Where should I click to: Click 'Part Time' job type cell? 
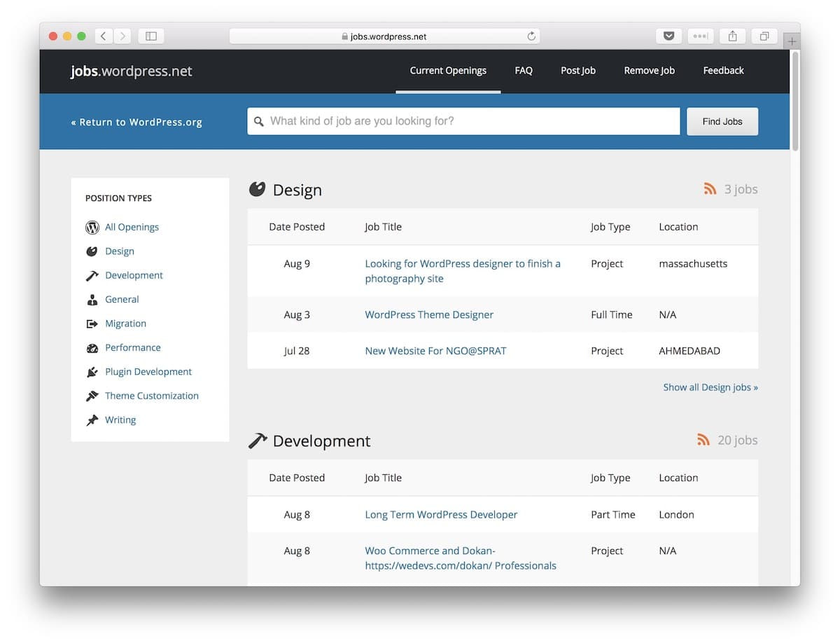pyautogui.click(x=613, y=514)
